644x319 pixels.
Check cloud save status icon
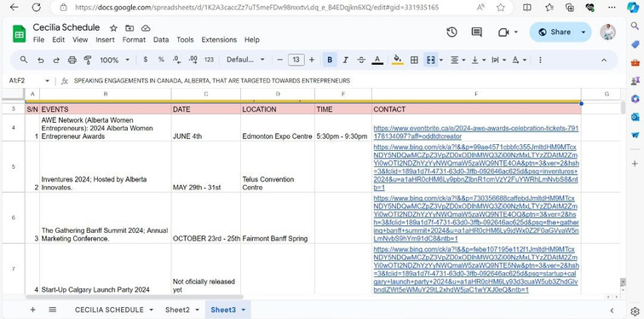(146, 28)
